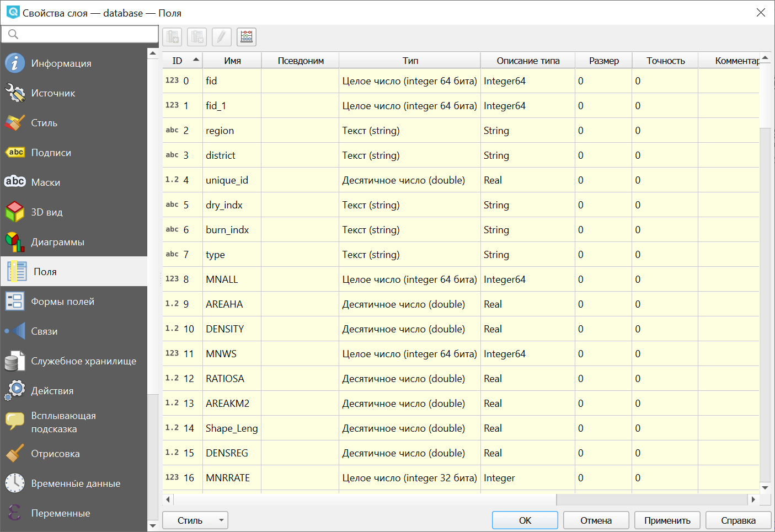775x532 pixels.
Task: Click the Delete field toolbar icon
Action: pyautogui.click(x=197, y=37)
